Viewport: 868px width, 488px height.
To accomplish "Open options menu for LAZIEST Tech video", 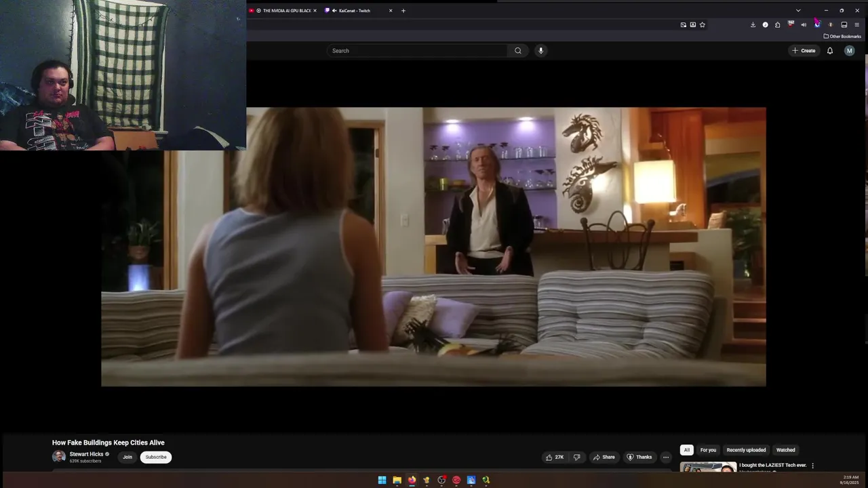I will (x=812, y=466).
